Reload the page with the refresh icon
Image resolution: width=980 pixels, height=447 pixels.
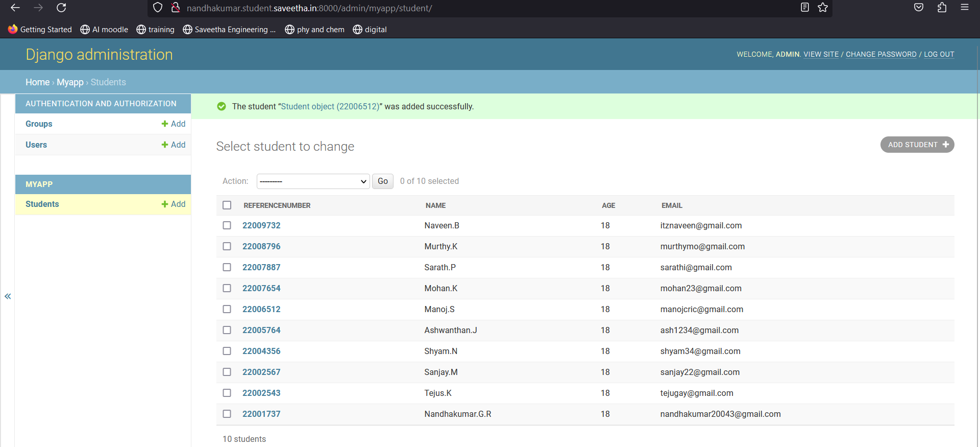coord(61,8)
